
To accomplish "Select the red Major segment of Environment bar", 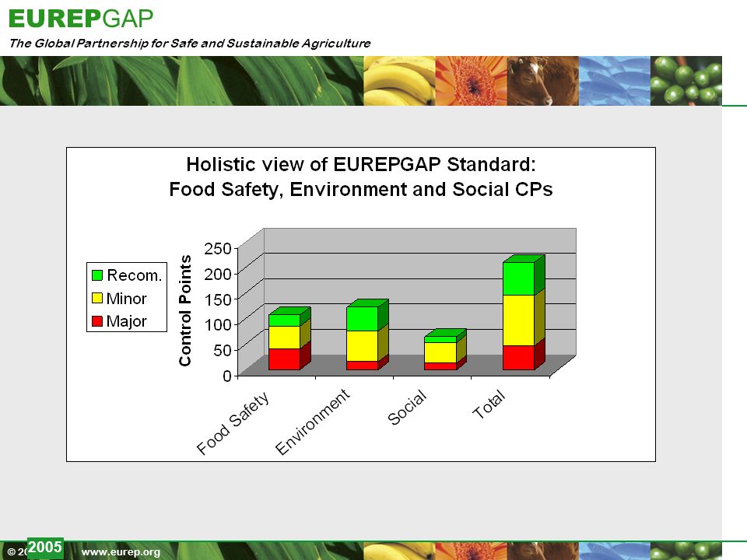I will click(x=362, y=366).
